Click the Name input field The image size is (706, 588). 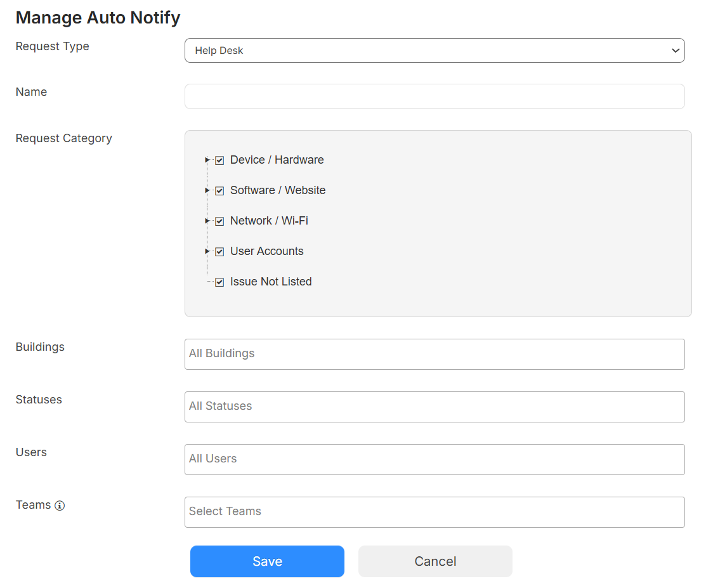click(435, 96)
